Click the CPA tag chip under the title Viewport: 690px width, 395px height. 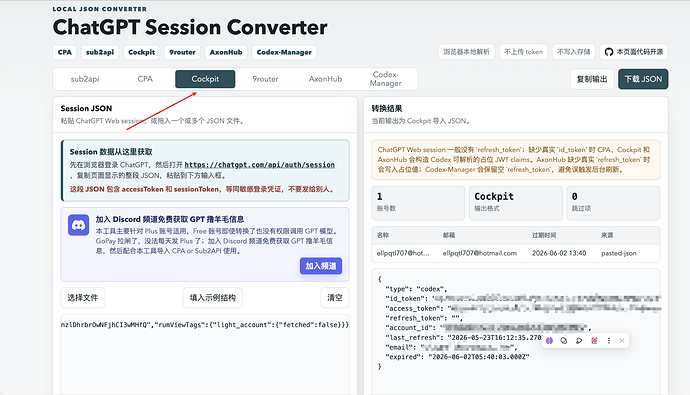(x=65, y=52)
